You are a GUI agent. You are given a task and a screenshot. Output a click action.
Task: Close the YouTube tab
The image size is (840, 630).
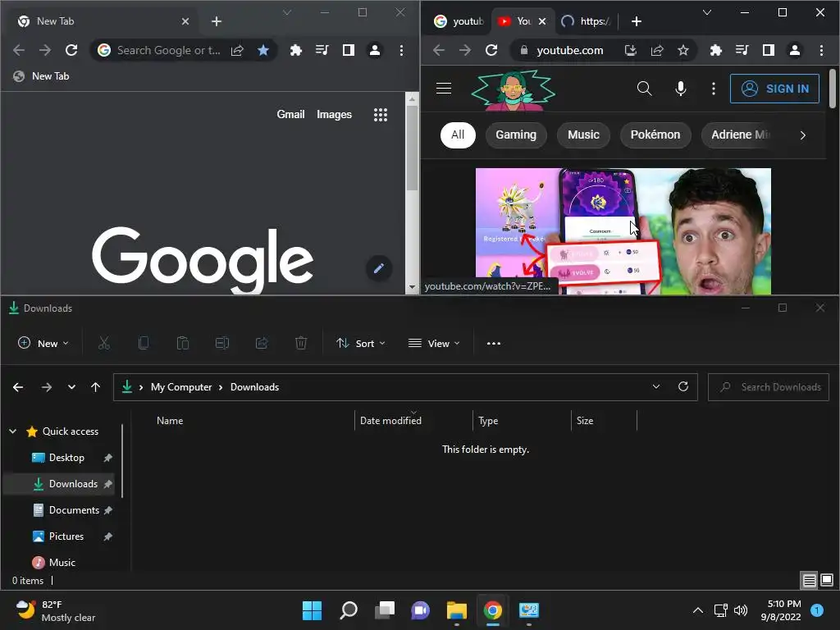point(542,21)
